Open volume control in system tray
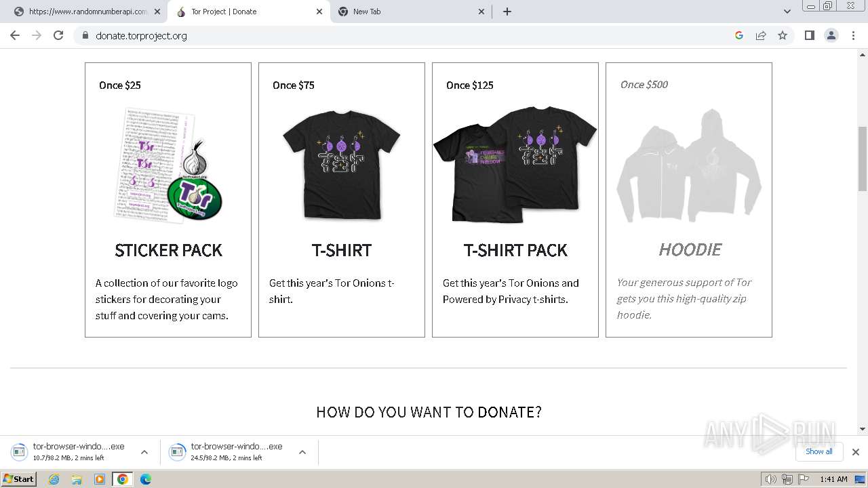Image resolution: width=868 pixels, height=488 pixels. click(x=771, y=479)
